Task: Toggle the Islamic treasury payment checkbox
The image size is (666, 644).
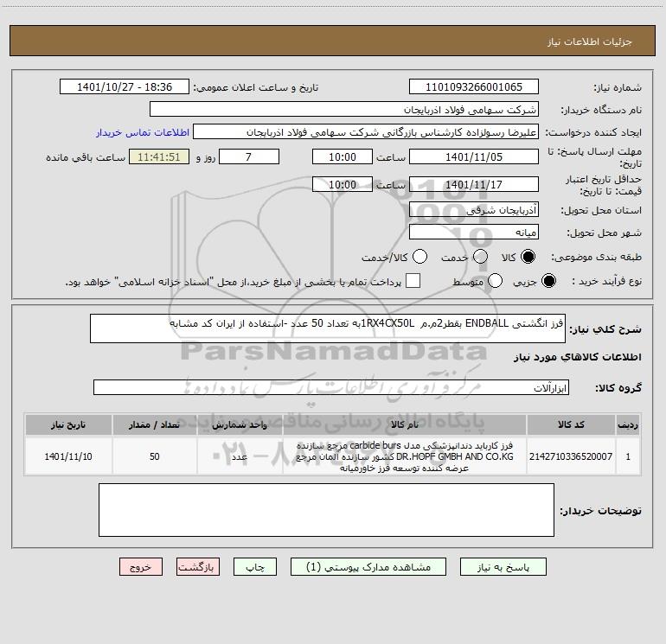Action: (x=413, y=281)
